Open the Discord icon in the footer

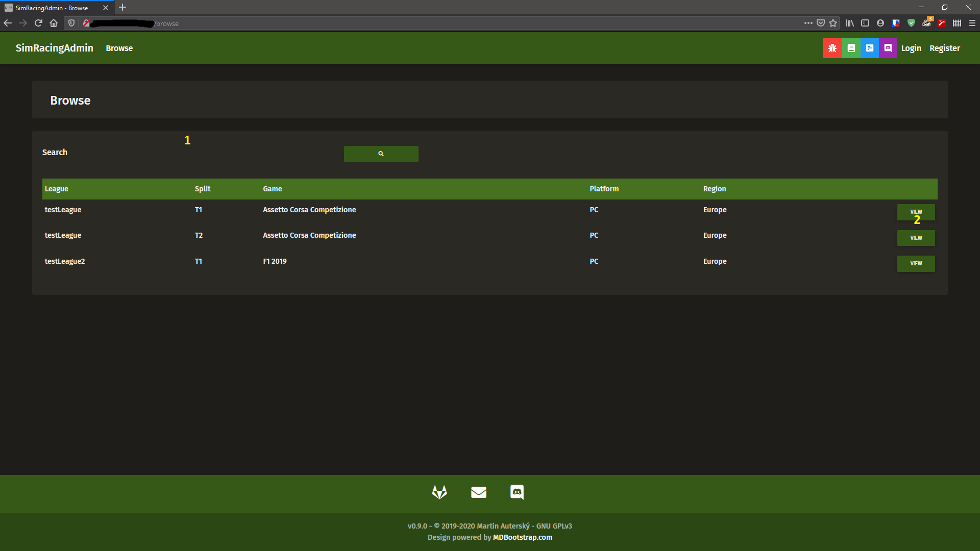[517, 492]
